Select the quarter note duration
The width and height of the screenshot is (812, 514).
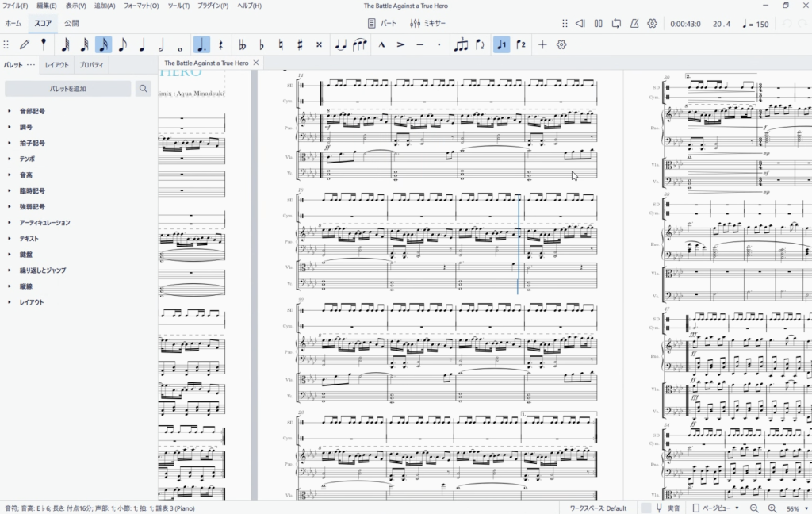tap(142, 44)
